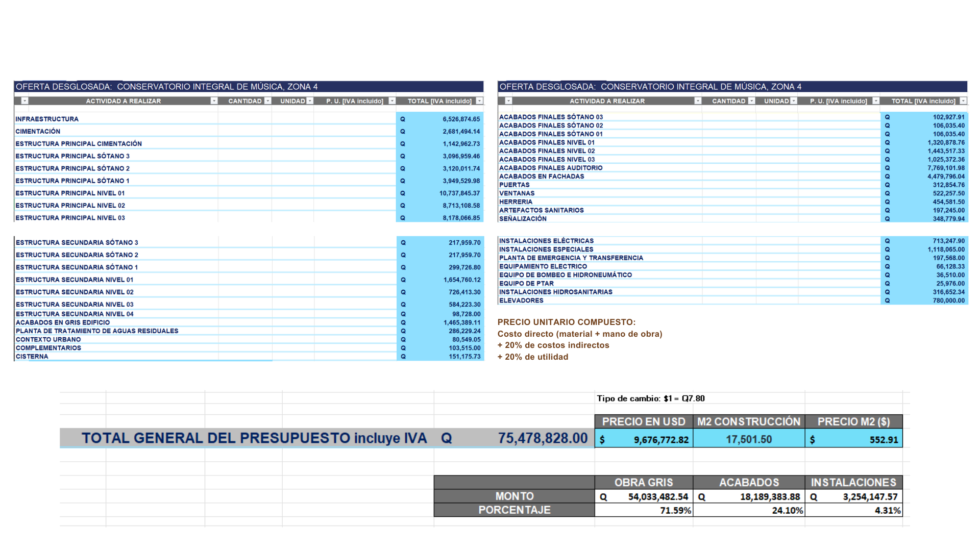Image resolution: width=980 pixels, height=551 pixels.
Task: Select the 75,478,828.00 grand total cell
Action: click(543, 438)
